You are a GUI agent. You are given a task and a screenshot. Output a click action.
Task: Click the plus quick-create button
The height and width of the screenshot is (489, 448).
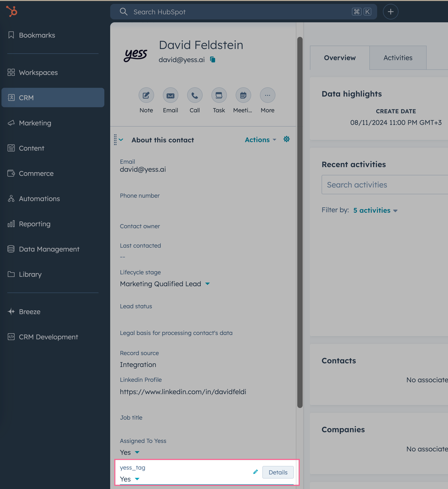pyautogui.click(x=390, y=12)
